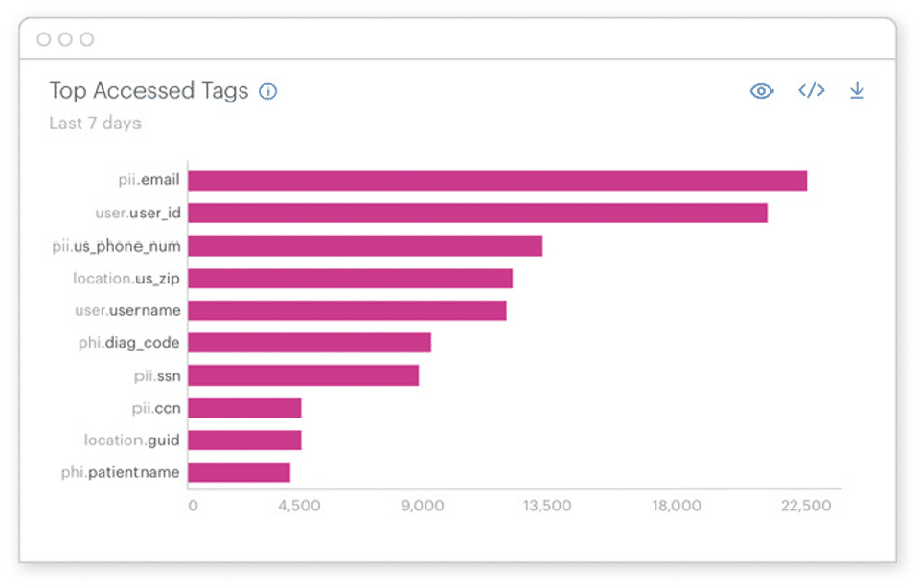Click the phi.patientname bar
920x588 pixels.
point(239,472)
